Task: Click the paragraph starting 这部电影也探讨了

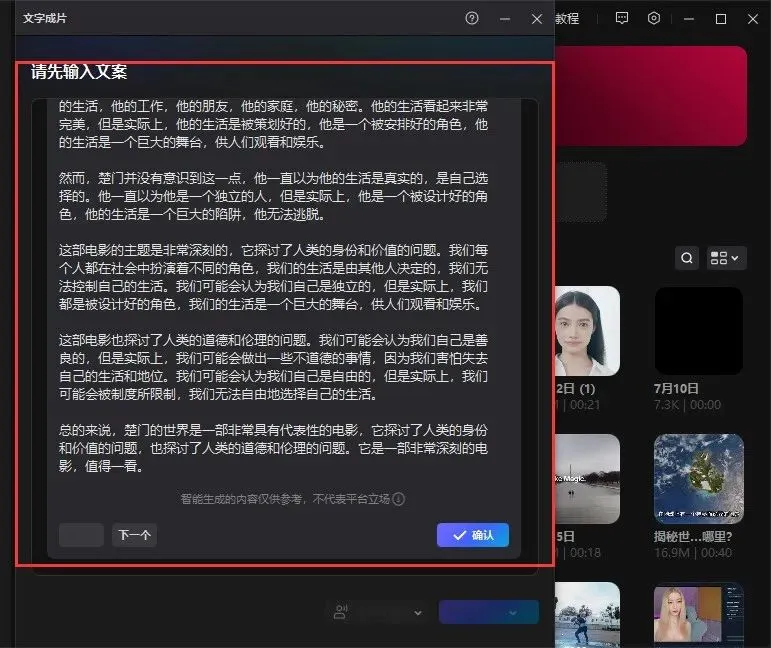Action: [273, 367]
